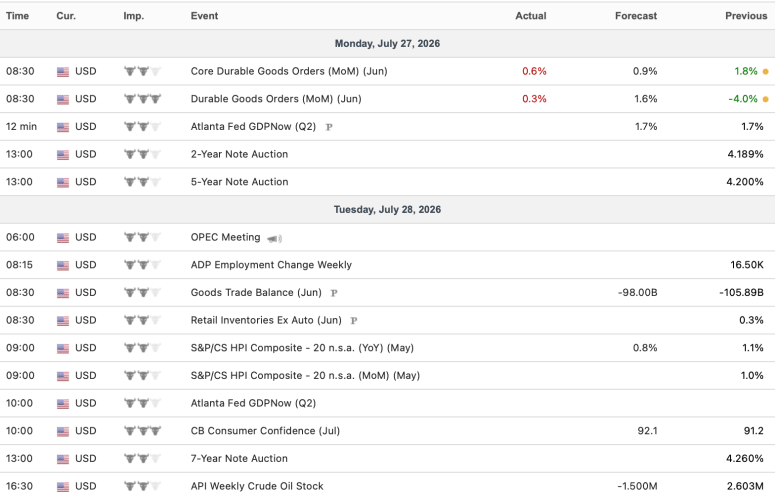Open the 2-Year Note Auction event
The height and width of the screenshot is (495, 775).
pyautogui.click(x=239, y=154)
